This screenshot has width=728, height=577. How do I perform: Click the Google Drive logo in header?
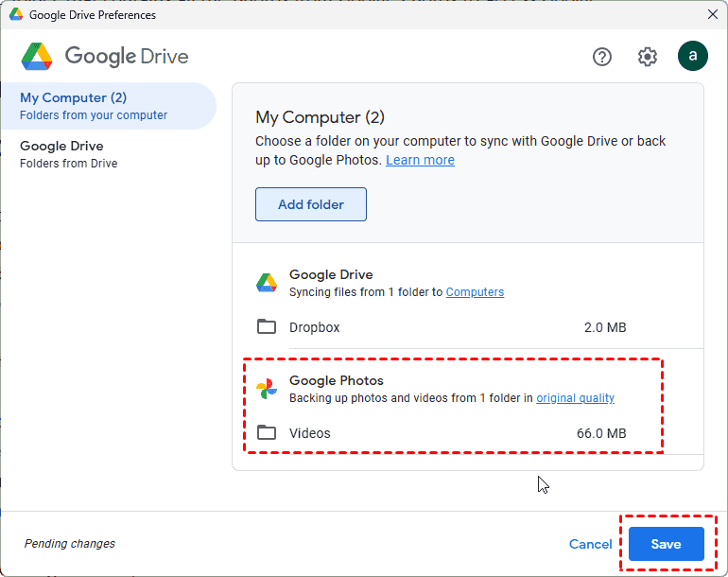point(104,57)
